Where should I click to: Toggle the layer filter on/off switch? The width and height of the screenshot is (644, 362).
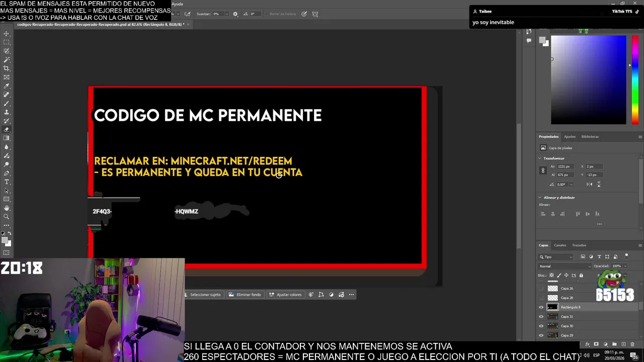click(x=626, y=255)
